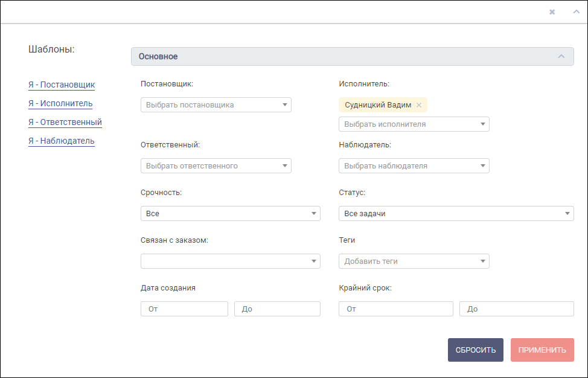Image resolution: width=588 pixels, height=378 pixels.
Task: Select the Я - Исполнитель template
Action: click(x=60, y=103)
